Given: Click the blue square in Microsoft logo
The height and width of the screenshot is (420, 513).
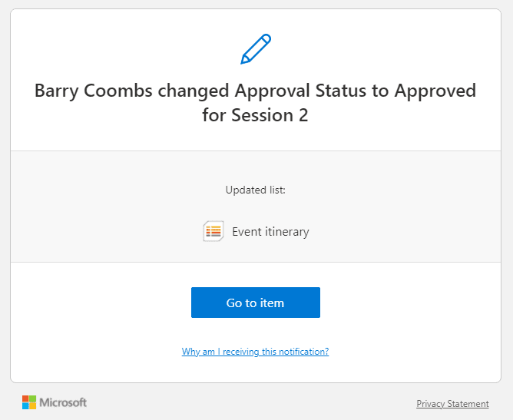Looking at the screenshot, I should (25, 406).
